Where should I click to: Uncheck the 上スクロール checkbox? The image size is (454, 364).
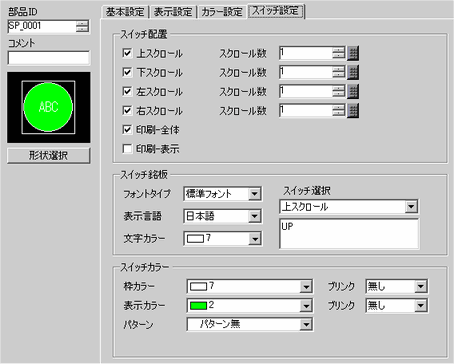click(x=127, y=53)
